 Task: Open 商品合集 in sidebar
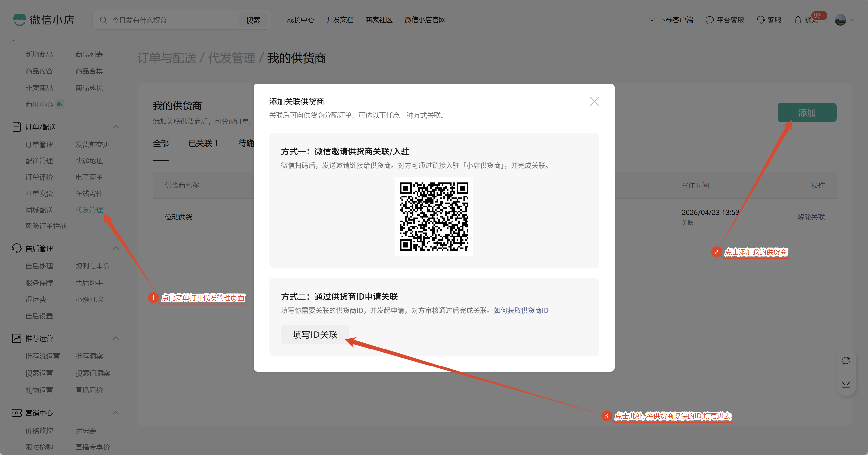pos(89,71)
